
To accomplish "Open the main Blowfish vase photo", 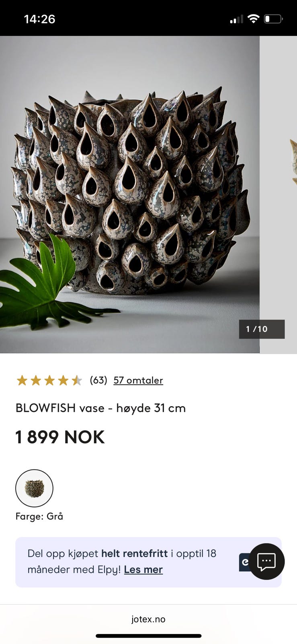I will coord(129,194).
